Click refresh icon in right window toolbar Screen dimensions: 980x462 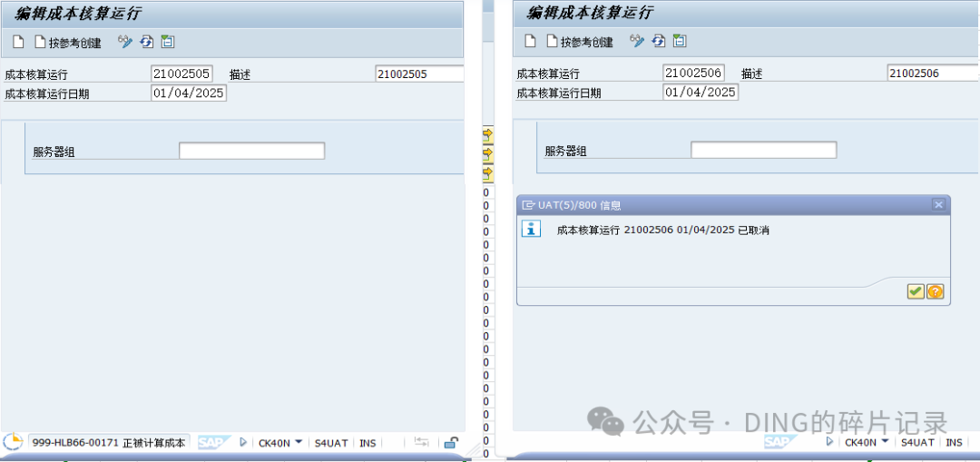tap(658, 42)
